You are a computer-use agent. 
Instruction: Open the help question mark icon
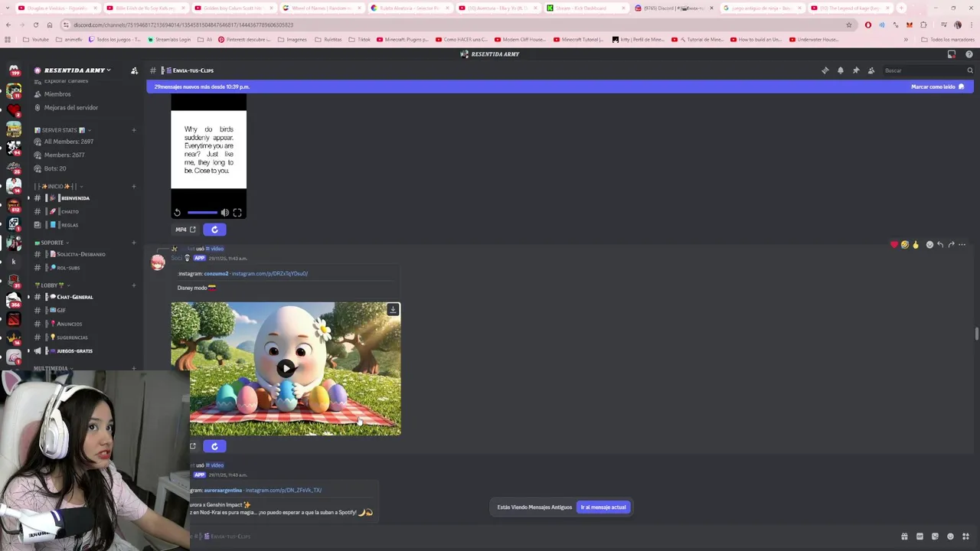[x=969, y=54]
